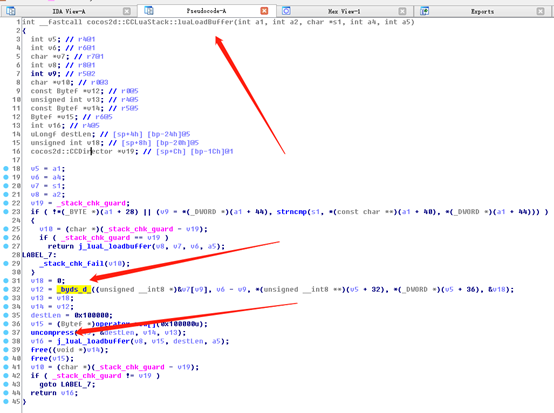
Task: Click the uncompress function call
Action: point(52,332)
